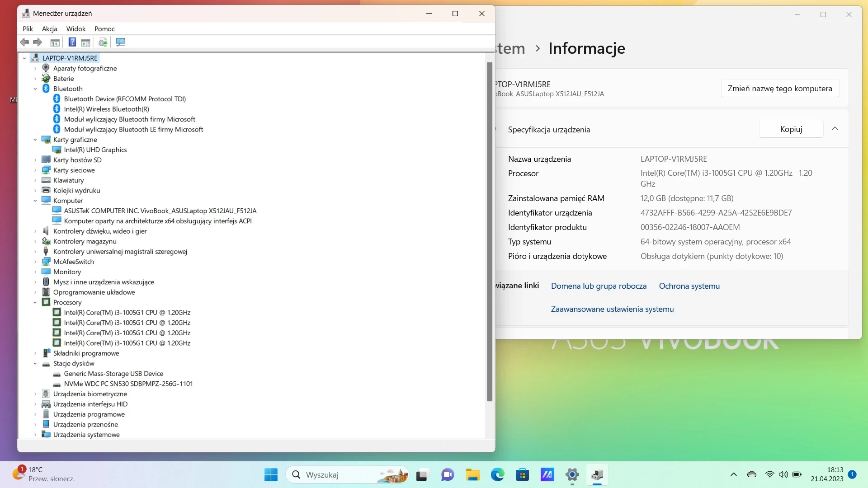
Task: Select the root node LAPTOP-V1RMJ5RE
Action: (x=70, y=58)
